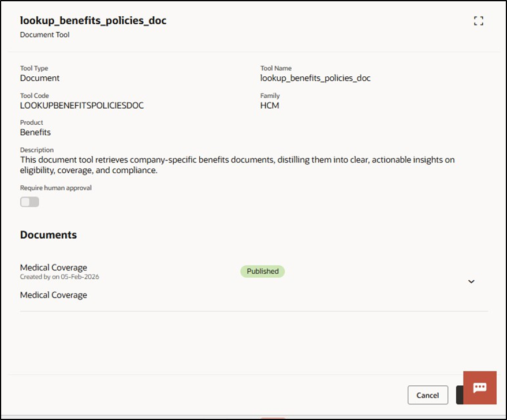507x420 pixels.
Task: Click the lower Medical Coverage description text
Action: pos(54,295)
